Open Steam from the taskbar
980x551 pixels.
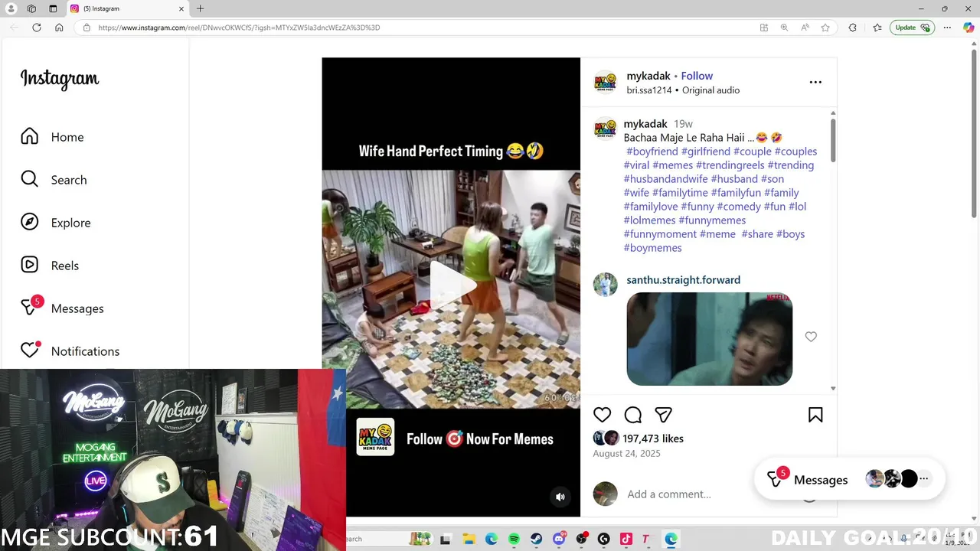click(x=536, y=539)
